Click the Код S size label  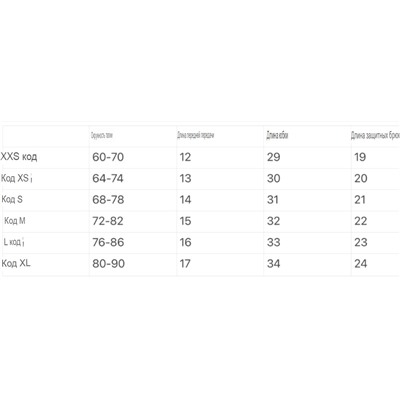click(12, 199)
